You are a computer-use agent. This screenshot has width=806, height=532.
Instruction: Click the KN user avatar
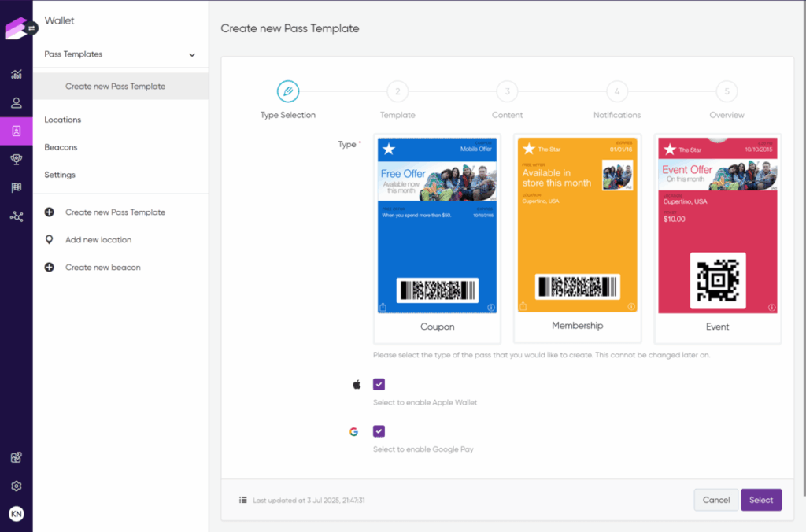[16, 514]
